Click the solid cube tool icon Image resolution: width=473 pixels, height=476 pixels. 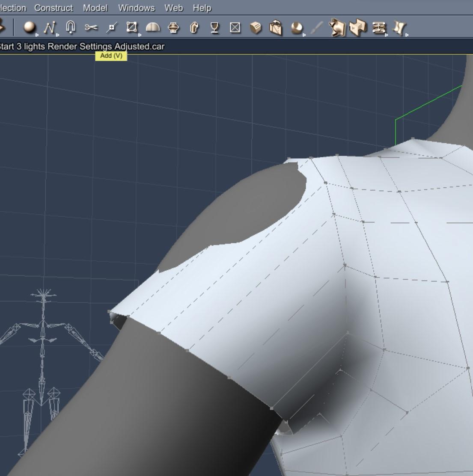pyautogui.click(x=256, y=28)
